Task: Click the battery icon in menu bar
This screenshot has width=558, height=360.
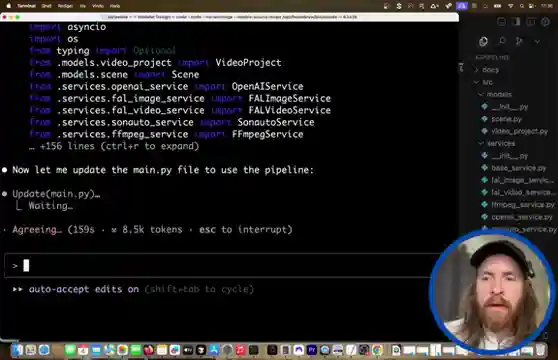Action: [498, 6]
